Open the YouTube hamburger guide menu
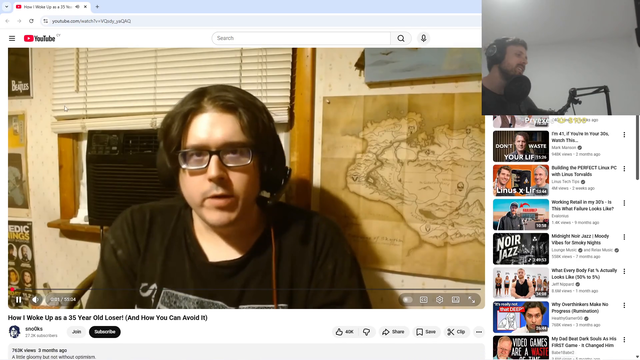Screen dimensions: 640x360 (12, 38)
